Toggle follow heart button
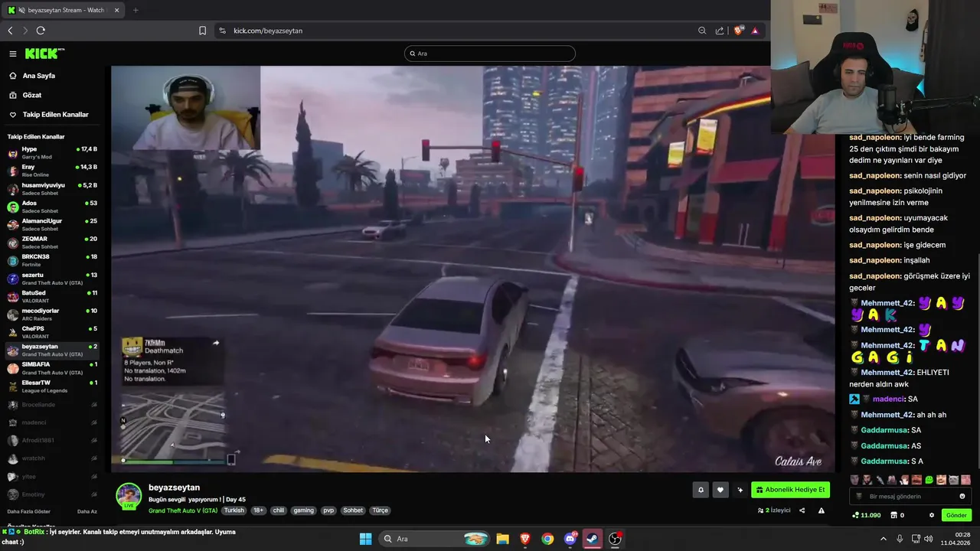This screenshot has width=980, height=551. (x=720, y=490)
